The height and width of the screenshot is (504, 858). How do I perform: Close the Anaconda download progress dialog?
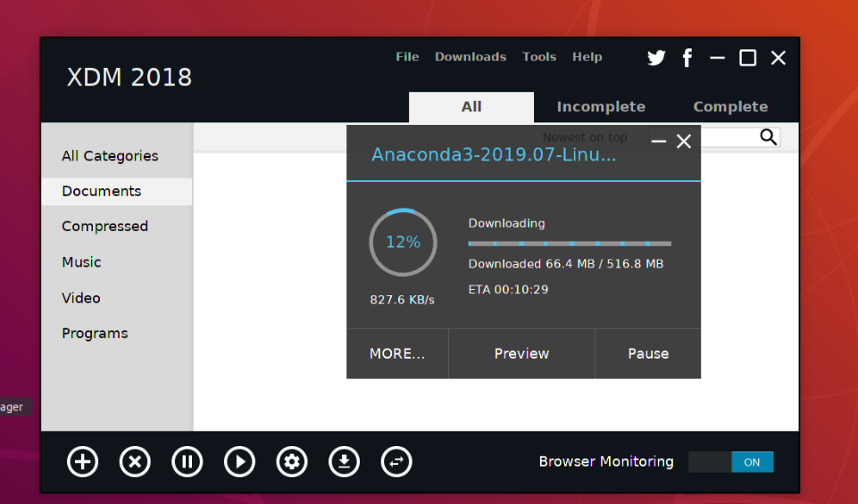click(x=683, y=142)
